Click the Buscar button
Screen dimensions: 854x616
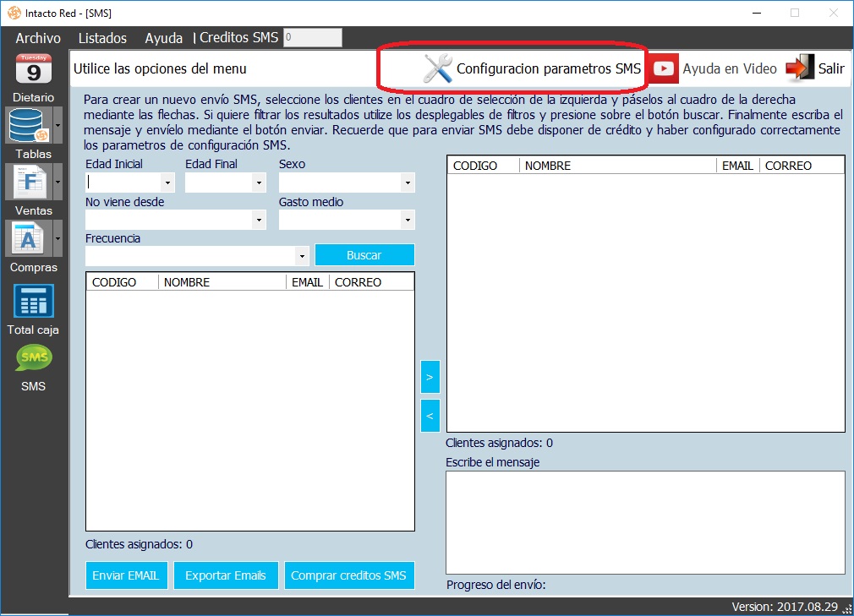[364, 254]
